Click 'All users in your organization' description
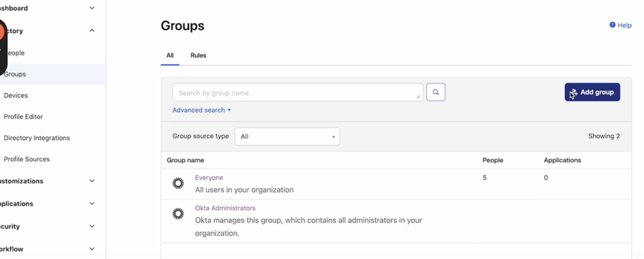Image resolution: width=644 pixels, height=259 pixels. tap(244, 190)
